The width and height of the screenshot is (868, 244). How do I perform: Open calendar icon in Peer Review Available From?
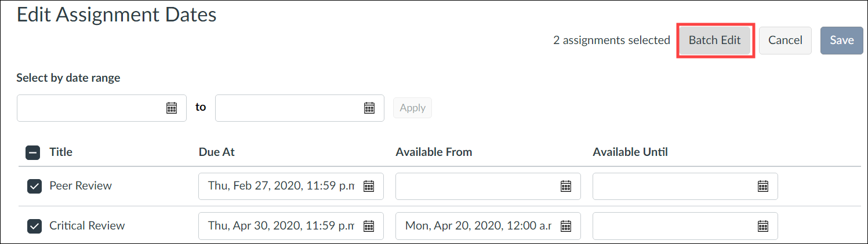(566, 186)
